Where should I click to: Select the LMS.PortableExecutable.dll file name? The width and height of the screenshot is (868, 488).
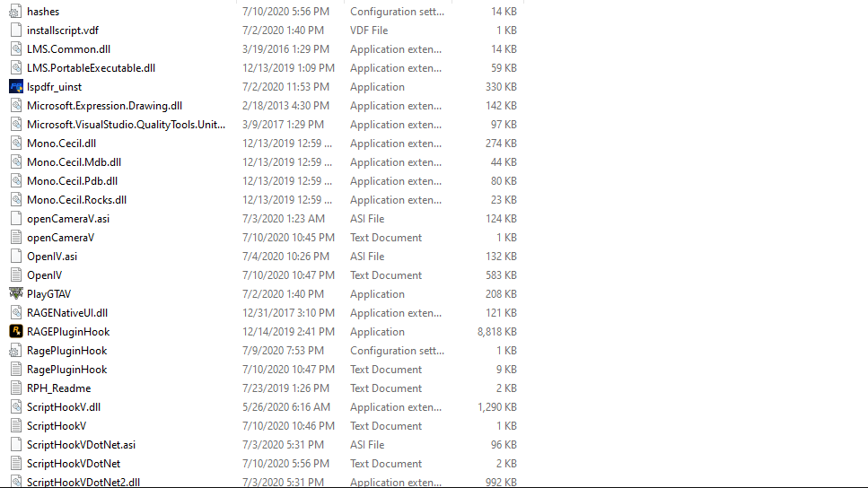click(91, 67)
